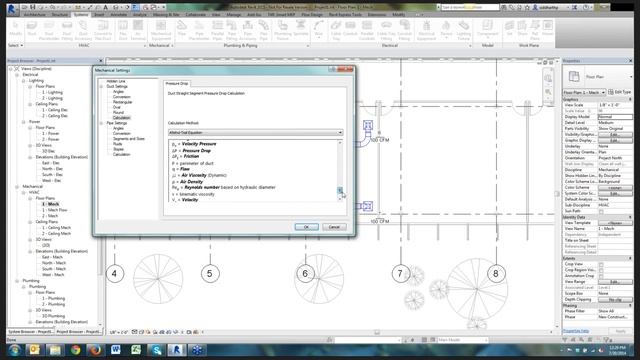Image resolution: width=640 pixels, height=360 pixels.
Task: Select the Air Terminal tool
Action: pos(138,30)
